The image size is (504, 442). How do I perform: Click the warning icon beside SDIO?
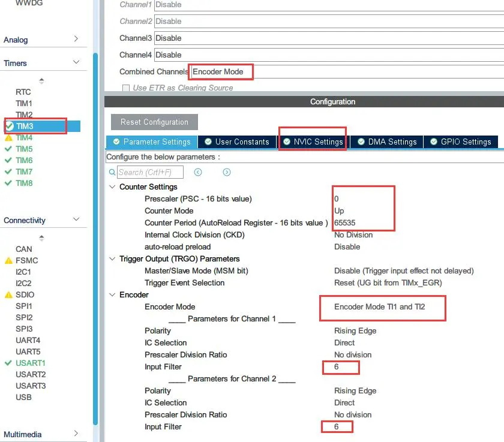pos(8,295)
